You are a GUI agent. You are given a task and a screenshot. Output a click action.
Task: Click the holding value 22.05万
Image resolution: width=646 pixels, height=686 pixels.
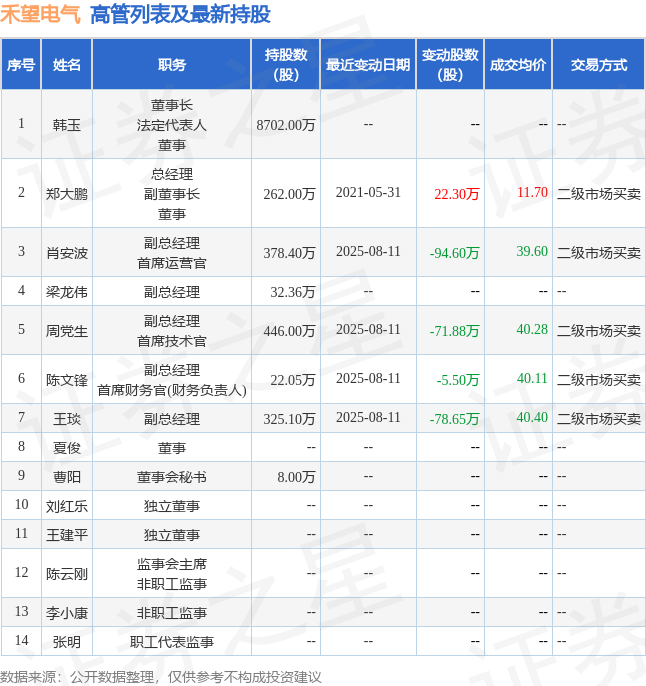(x=293, y=380)
